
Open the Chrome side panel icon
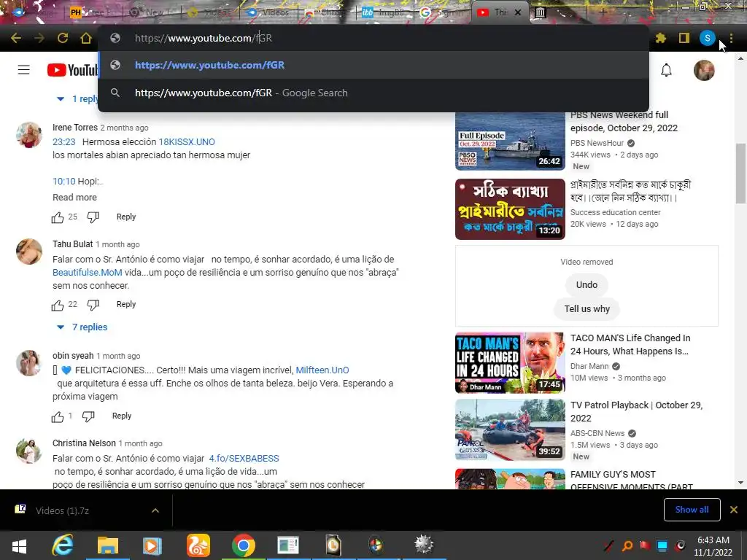684,38
